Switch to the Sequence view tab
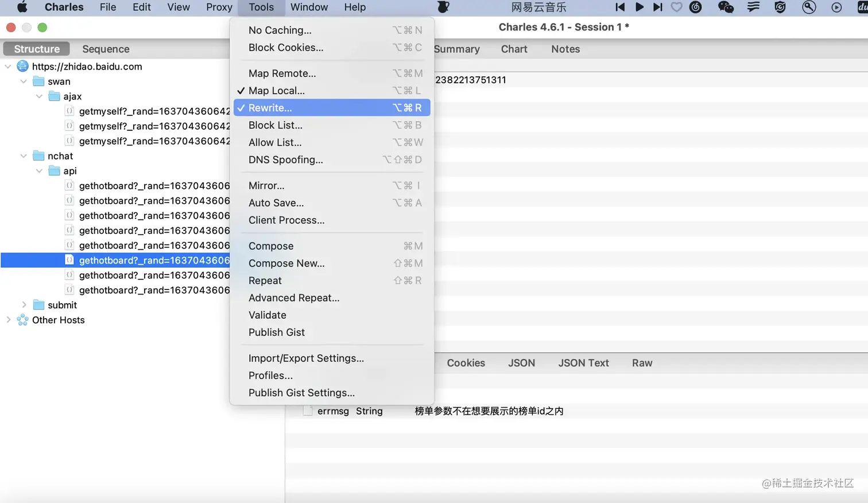 (106, 49)
